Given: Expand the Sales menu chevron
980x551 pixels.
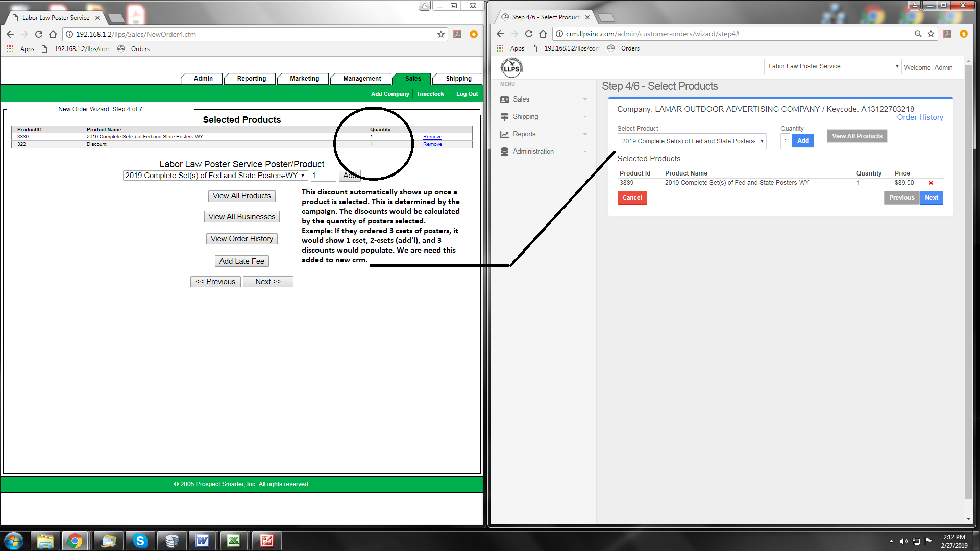Looking at the screenshot, I should 585,99.
